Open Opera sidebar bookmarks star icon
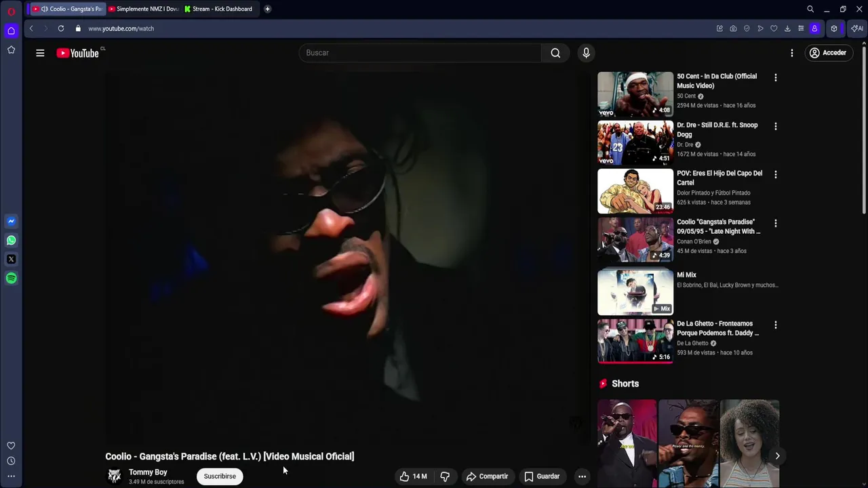Screen dimensions: 868x488 (x=11, y=49)
